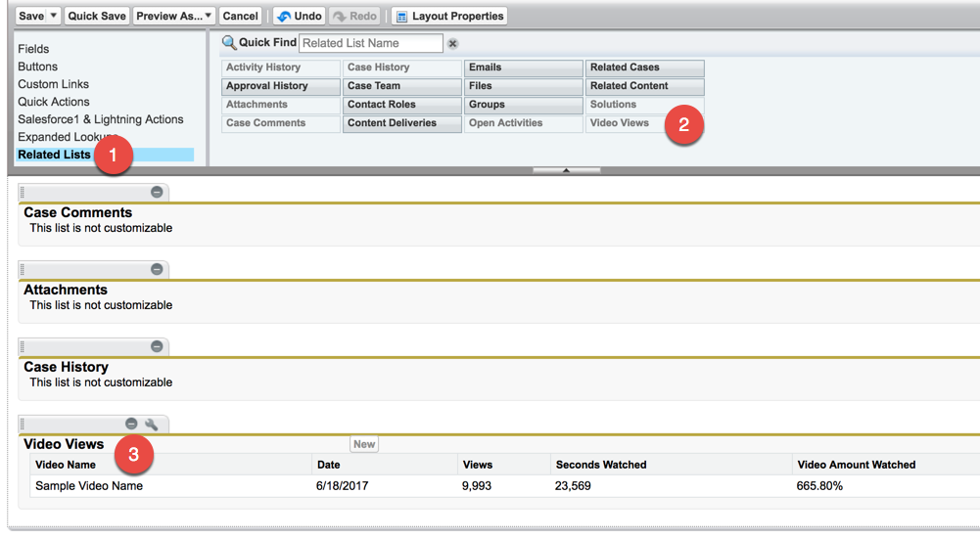Click into the Quick Find input field
980x539 pixels.
370,43
